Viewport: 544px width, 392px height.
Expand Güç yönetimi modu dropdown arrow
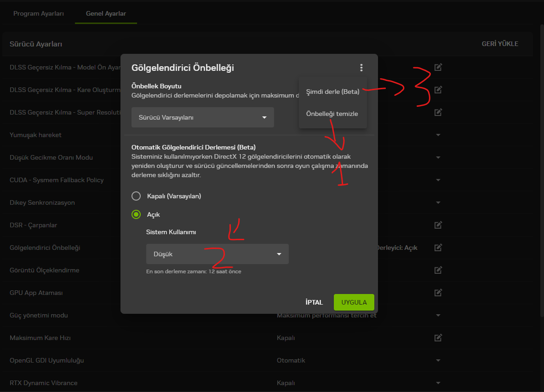coord(438,315)
